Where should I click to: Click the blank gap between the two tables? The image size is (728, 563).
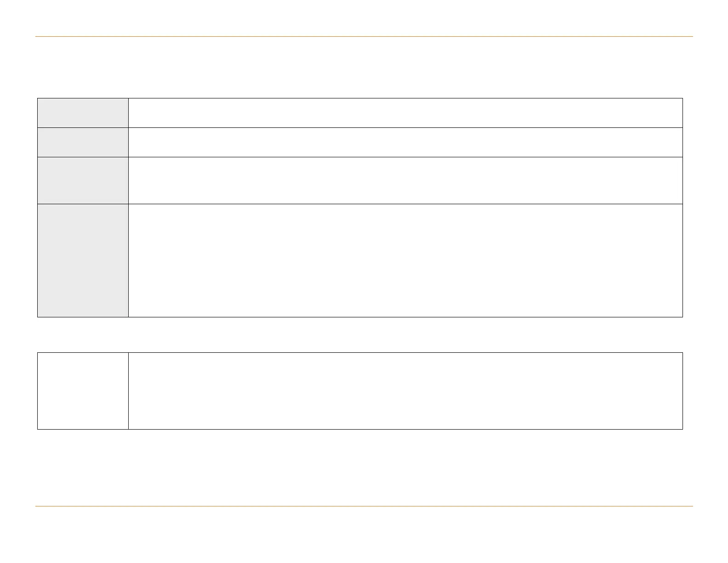coord(364,335)
